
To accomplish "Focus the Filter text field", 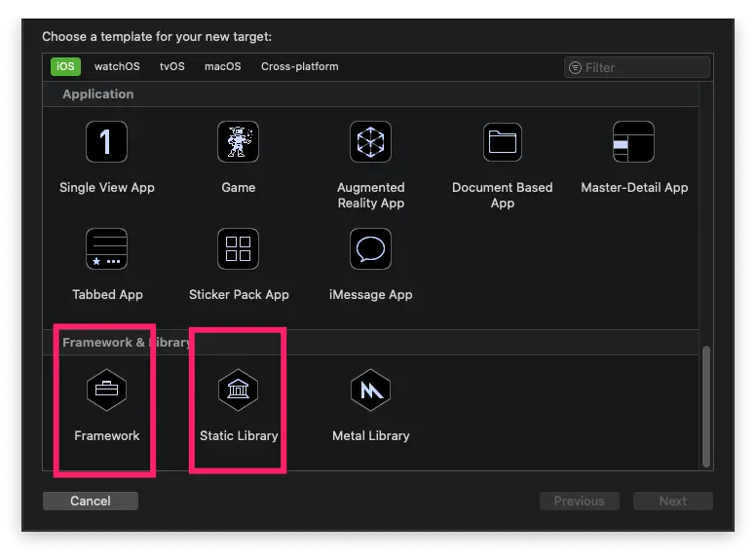I will click(637, 67).
